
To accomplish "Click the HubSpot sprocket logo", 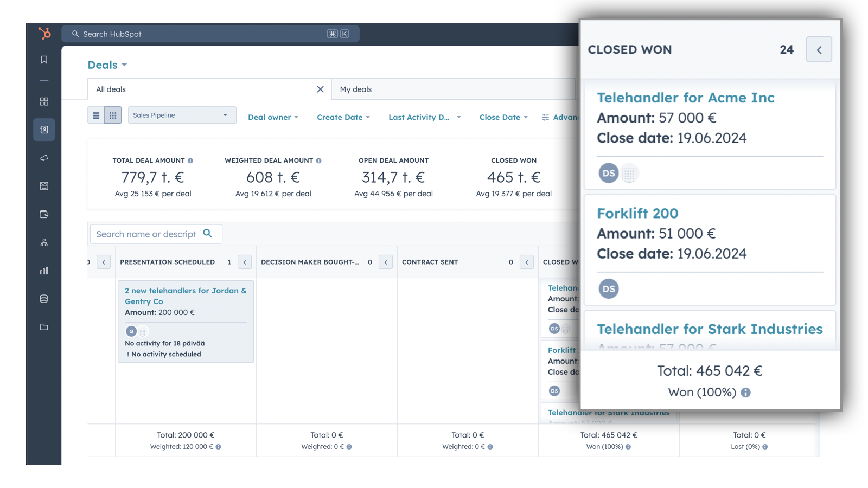I will (x=44, y=33).
